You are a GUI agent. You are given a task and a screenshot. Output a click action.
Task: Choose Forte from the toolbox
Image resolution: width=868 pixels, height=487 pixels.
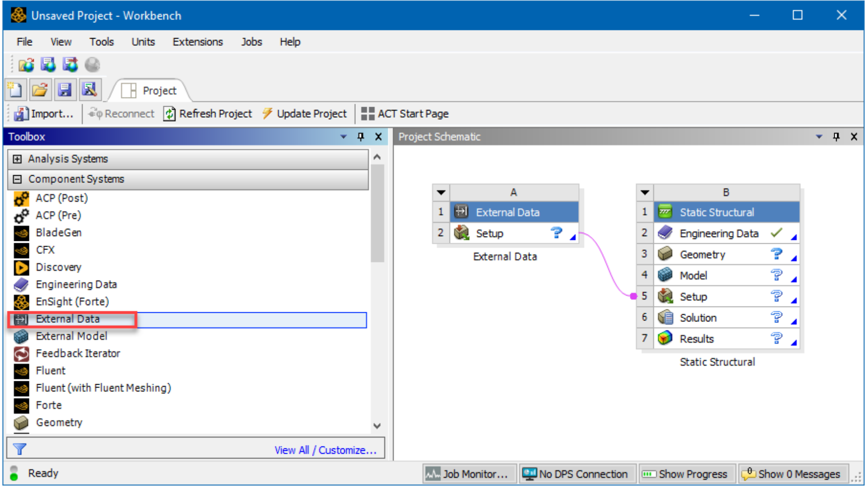tap(49, 405)
